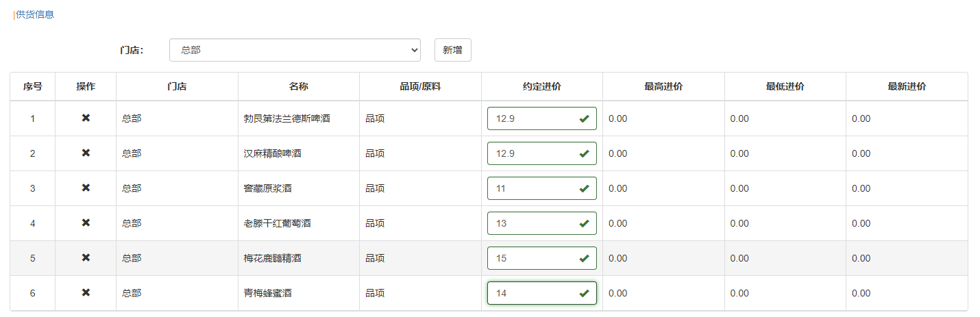Click 约定进价 input for 青梅蜂蜜酒
Viewport: 980px width, 317px height.
(x=531, y=293)
